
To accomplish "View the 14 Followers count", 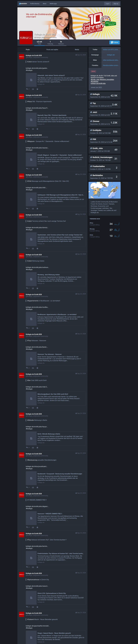I will (x=61, y=43).
